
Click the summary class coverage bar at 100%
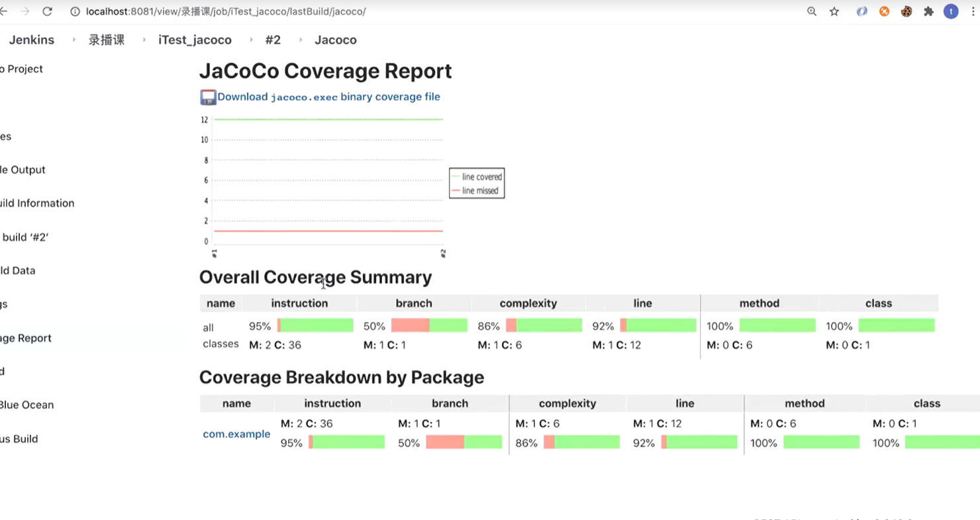tap(897, 325)
